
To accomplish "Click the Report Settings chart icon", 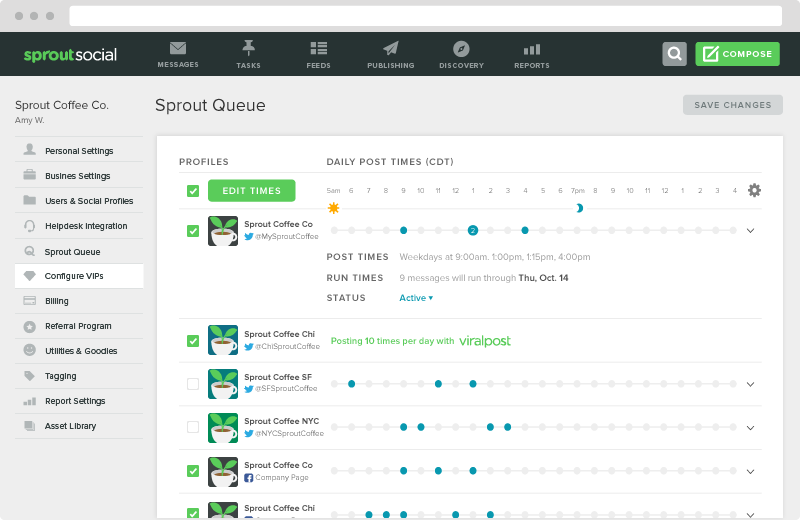I will (30, 401).
